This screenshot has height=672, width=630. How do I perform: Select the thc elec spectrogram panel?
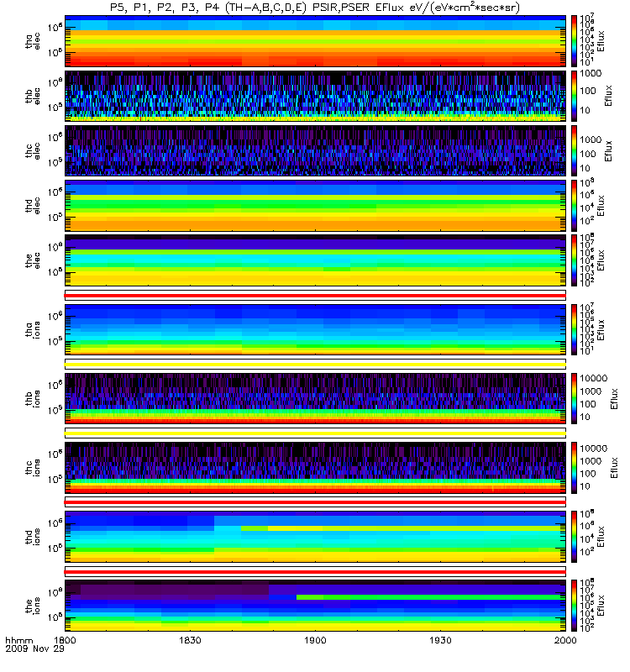coord(315,150)
